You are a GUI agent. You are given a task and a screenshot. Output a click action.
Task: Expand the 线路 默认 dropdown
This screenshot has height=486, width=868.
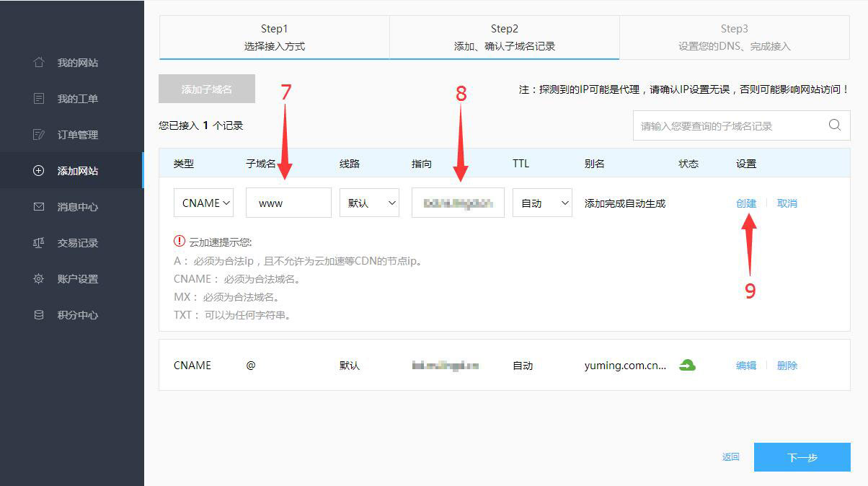tap(369, 203)
